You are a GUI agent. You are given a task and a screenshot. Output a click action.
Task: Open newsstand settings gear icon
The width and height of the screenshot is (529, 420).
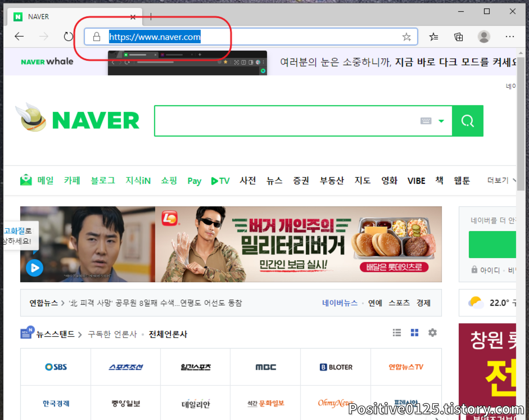click(x=432, y=333)
